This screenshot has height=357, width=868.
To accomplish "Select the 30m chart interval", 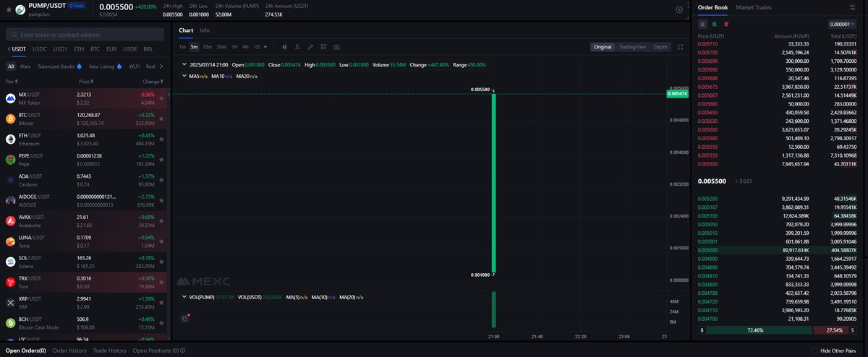I will pos(221,47).
